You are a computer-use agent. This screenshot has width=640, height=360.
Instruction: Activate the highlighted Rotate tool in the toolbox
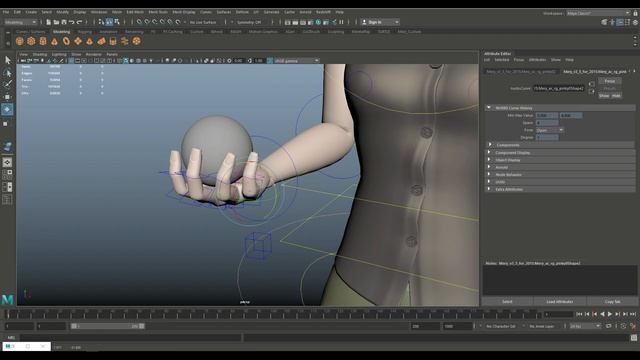pyautogui.click(x=7, y=109)
